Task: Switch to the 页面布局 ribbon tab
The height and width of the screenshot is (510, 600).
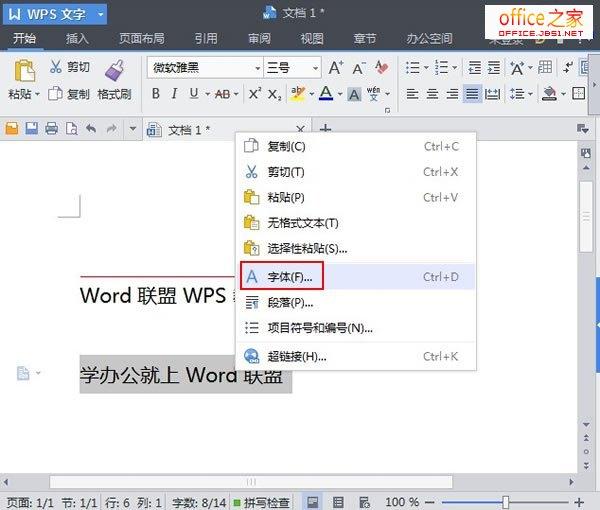Action: click(x=144, y=39)
